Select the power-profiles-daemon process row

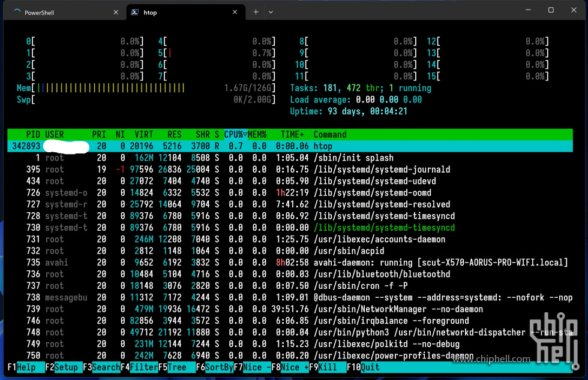(x=290, y=355)
